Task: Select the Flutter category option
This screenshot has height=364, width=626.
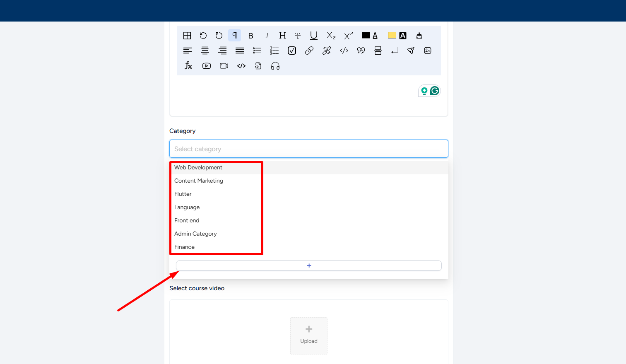Action: click(x=309, y=194)
